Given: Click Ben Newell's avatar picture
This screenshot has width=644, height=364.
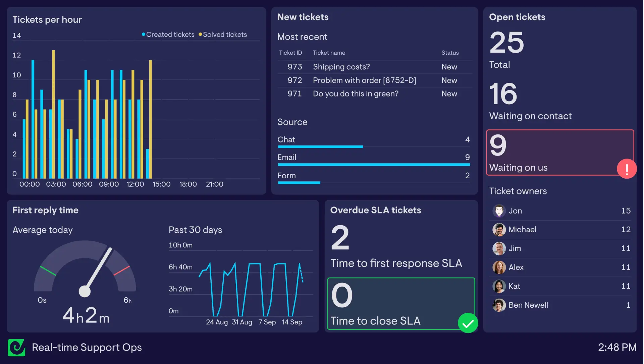Looking at the screenshot, I should pos(499,305).
